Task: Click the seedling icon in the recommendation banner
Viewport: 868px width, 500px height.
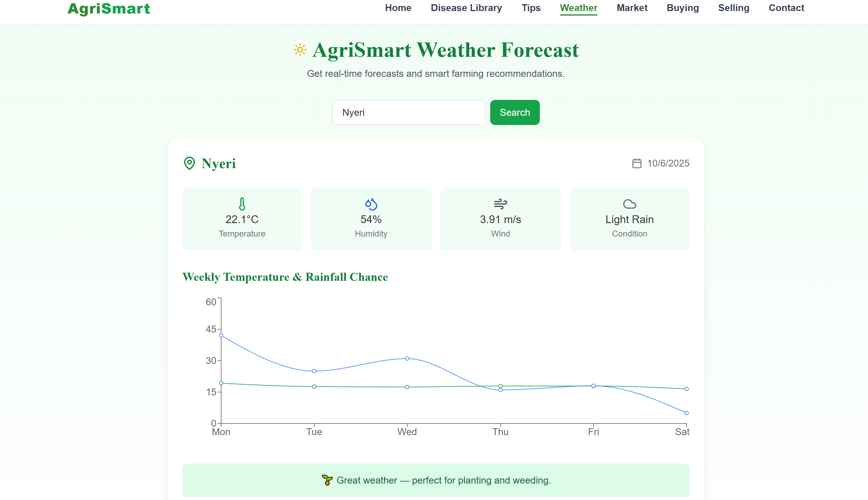Action: pyautogui.click(x=327, y=480)
